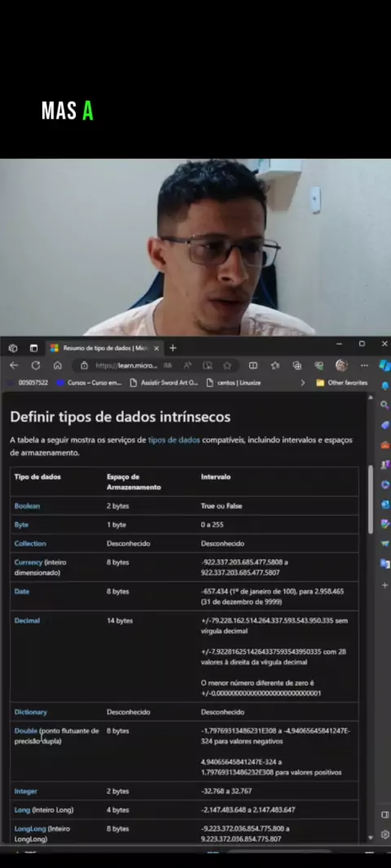Open a new browser tab

pos(173,349)
